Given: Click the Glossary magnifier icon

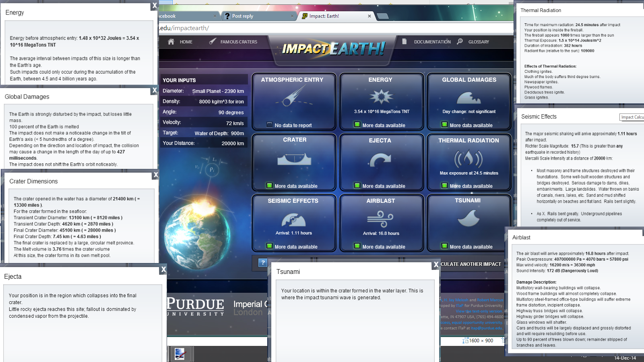Looking at the screenshot, I should [460, 41].
